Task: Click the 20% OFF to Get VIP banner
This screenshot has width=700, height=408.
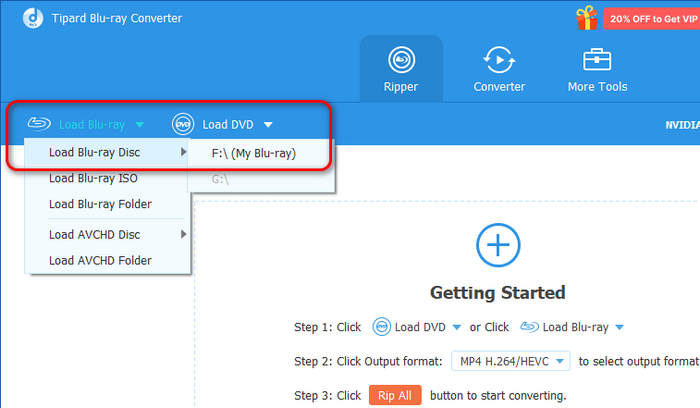Action: pyautogui.click(x=652, y=19)
